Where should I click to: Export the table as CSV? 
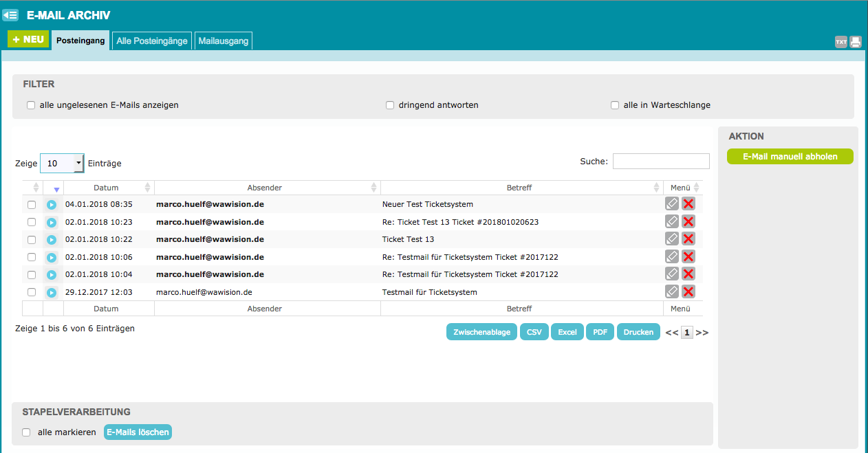pos(534,332)
